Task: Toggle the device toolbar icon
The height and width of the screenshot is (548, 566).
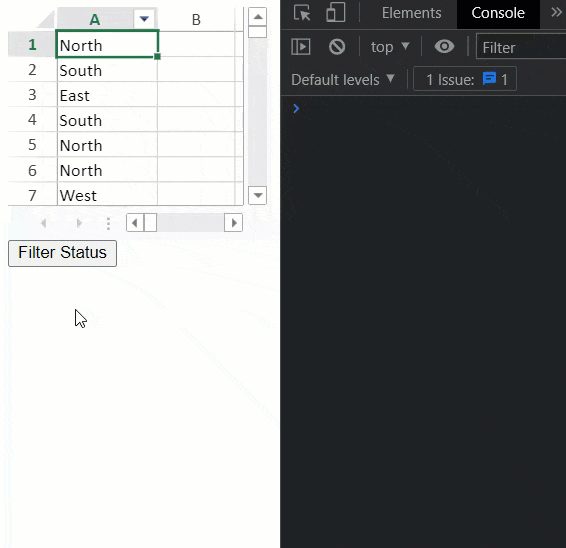Action: [335, 13]
